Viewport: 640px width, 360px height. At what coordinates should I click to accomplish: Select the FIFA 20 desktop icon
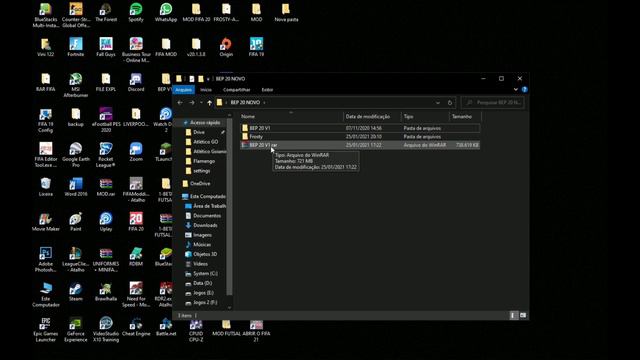pyautogui.click(x=136, y=222)
